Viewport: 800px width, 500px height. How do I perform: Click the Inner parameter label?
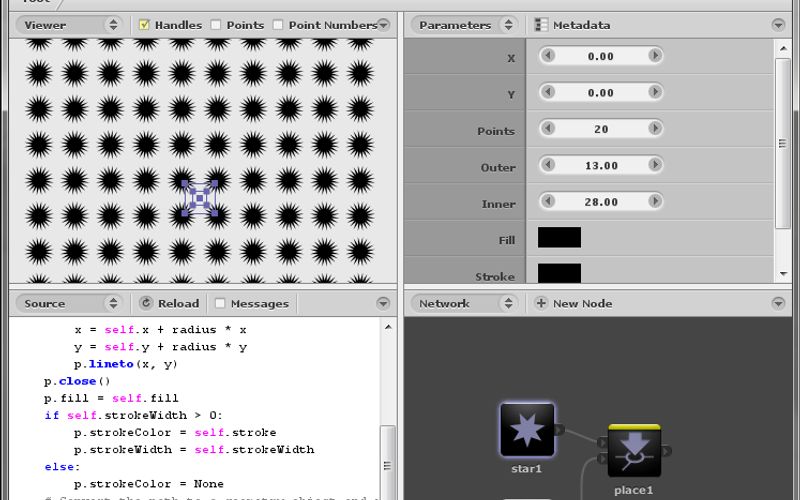[x=498, y=204]
